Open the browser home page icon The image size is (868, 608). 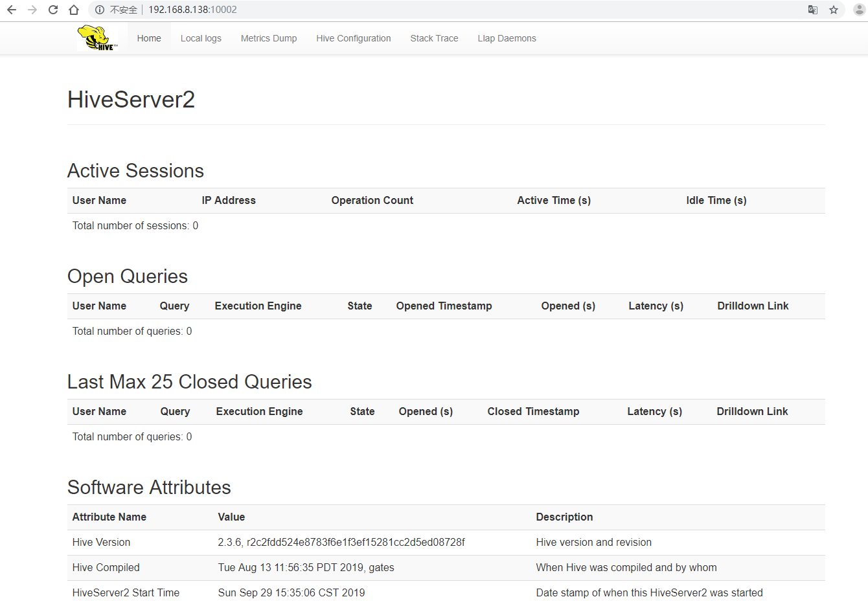click(74, 10)
